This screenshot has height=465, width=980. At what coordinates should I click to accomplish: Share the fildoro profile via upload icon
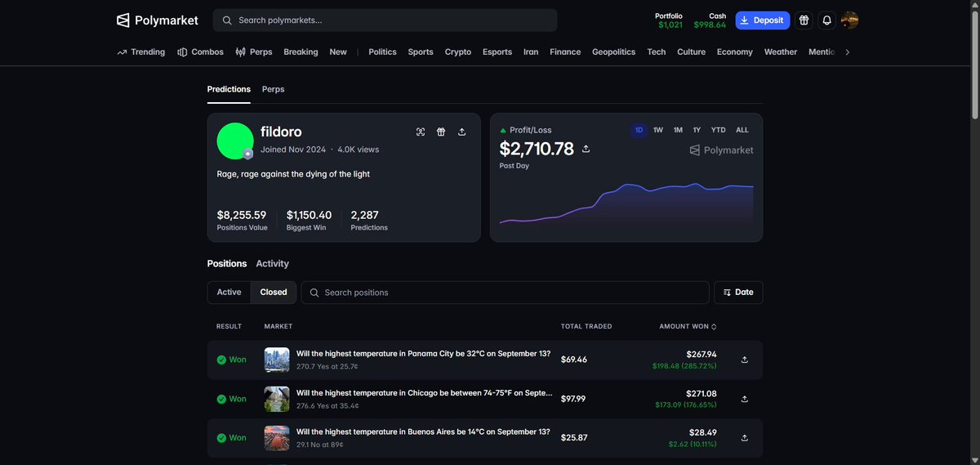coord(461,132)
